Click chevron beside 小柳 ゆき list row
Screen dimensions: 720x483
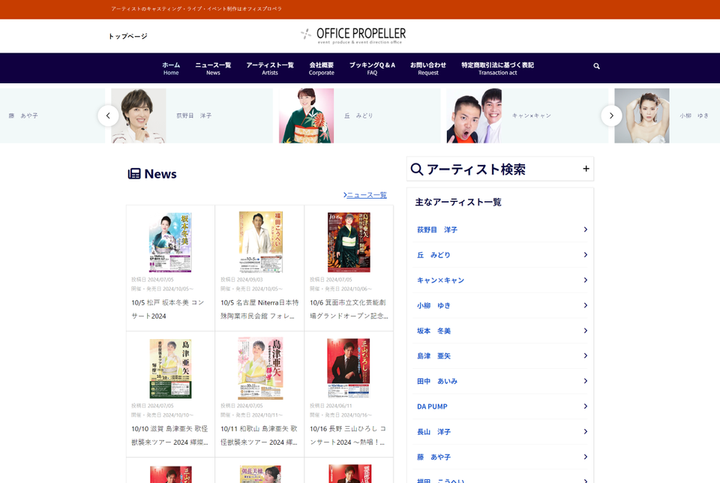pyautogui.click(x=585, y=305)
